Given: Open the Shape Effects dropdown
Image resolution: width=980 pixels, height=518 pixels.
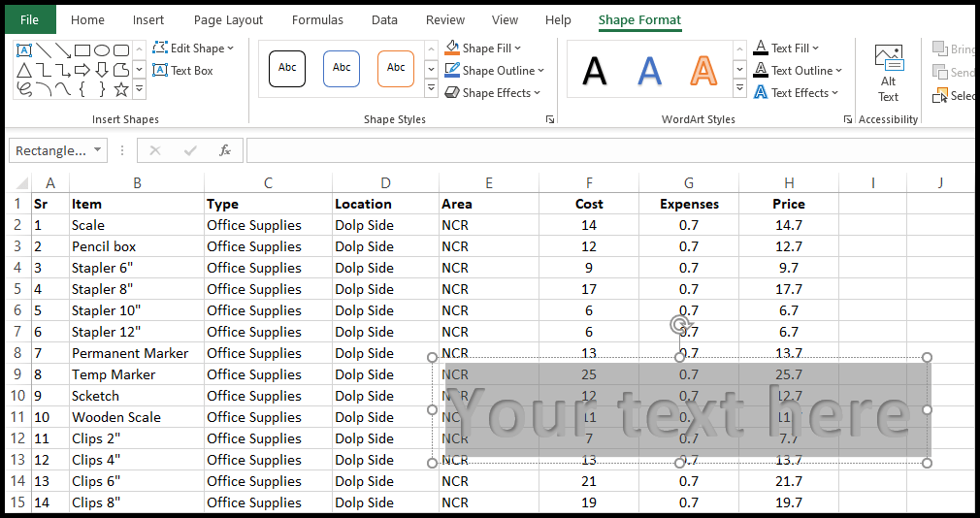Looking at the screenshot, I should point(492,93).
